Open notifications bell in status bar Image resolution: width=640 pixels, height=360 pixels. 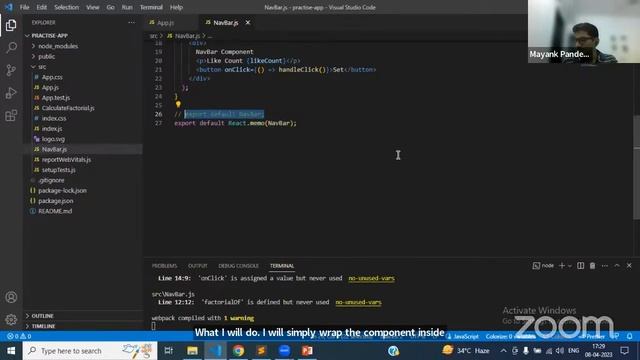629,336
